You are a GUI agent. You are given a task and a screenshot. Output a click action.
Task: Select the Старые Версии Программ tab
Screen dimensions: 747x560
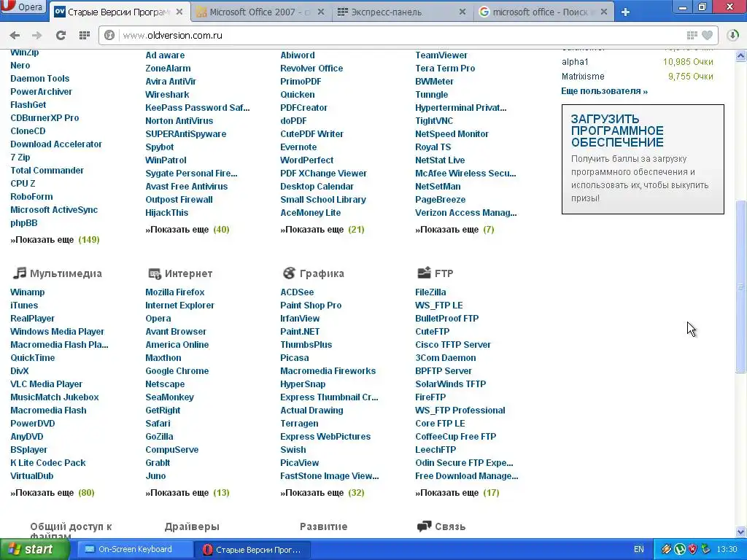(x=119, y=12)
